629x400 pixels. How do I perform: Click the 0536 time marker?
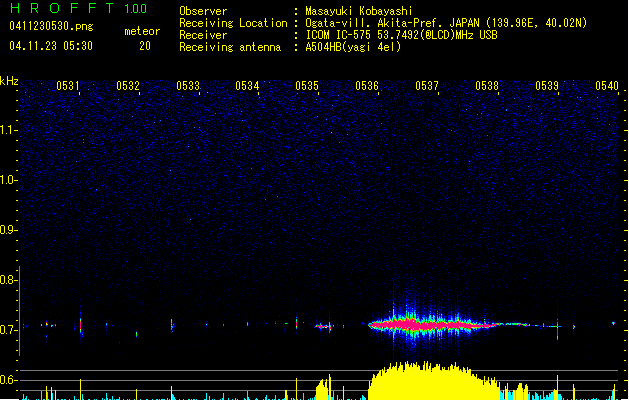point(367,86)
